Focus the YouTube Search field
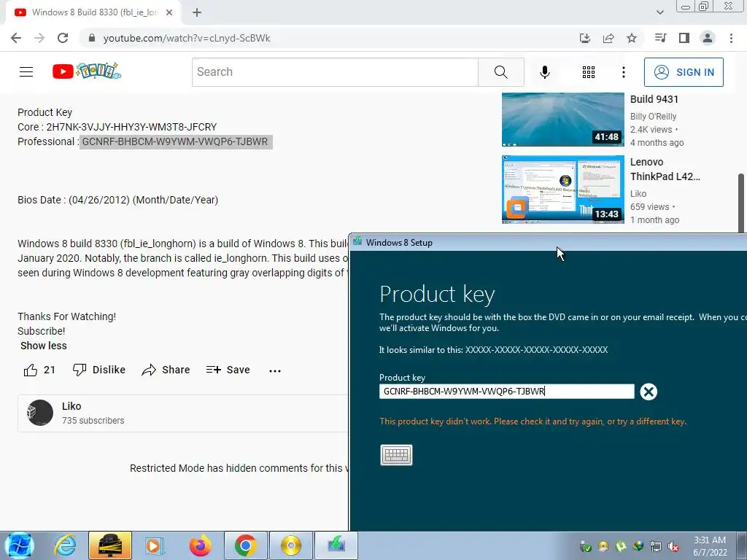Viewport: 747px width, 560px height. coord(335,72)
